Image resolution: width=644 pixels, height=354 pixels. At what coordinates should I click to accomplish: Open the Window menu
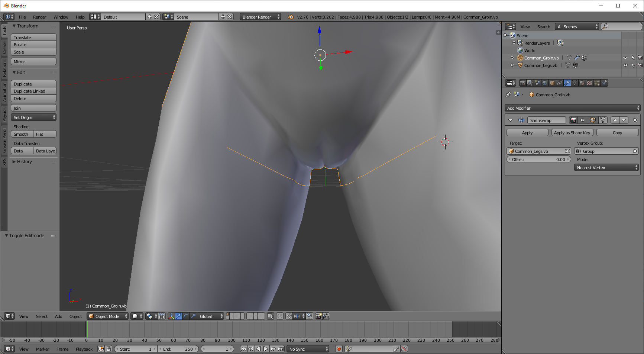61,17
